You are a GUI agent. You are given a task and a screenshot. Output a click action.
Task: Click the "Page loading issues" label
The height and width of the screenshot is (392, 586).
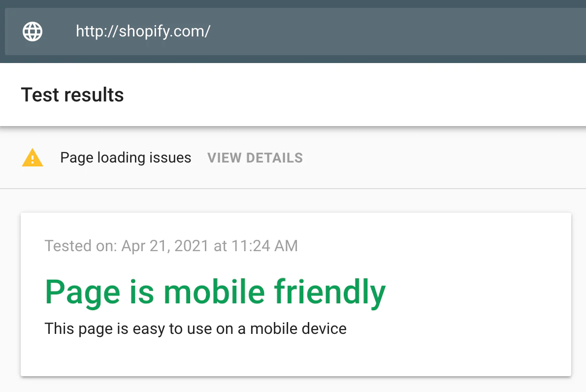coord(126,158)
